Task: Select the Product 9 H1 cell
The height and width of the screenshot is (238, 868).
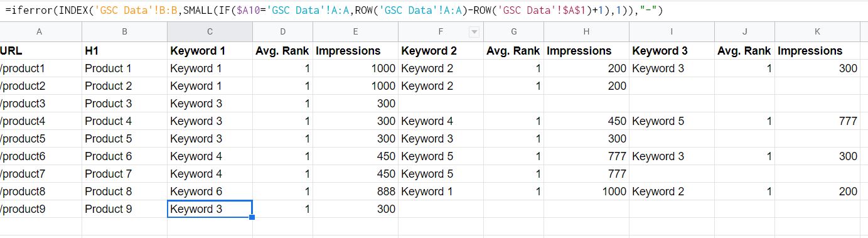Action: click(124, 209)
